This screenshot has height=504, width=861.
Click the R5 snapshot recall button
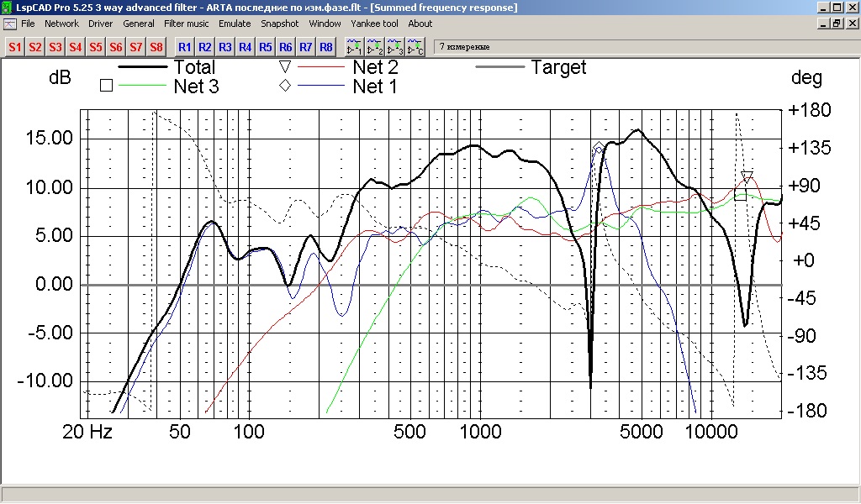point(265,47)
